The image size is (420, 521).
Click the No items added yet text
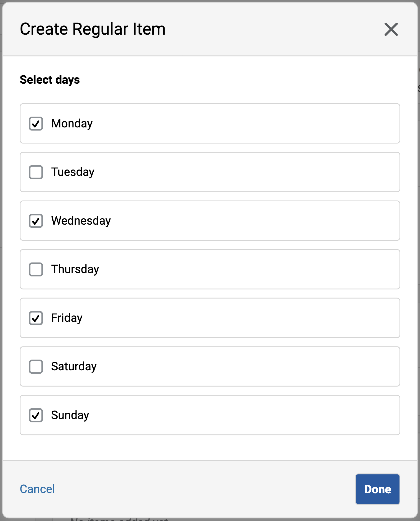[119, 519]
